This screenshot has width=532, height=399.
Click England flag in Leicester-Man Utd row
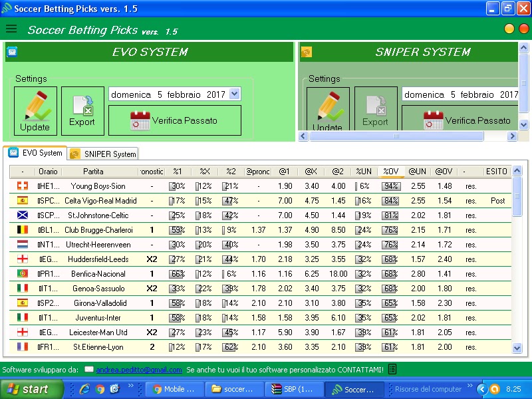click(x=23, y=332)
